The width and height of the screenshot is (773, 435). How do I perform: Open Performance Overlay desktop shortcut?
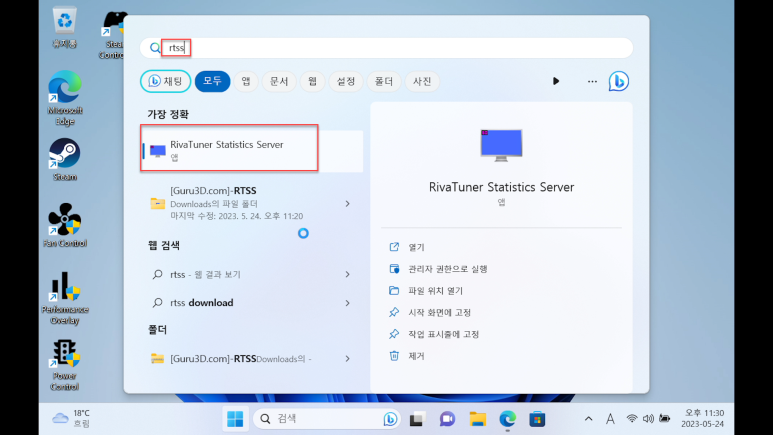click(65, 298)
